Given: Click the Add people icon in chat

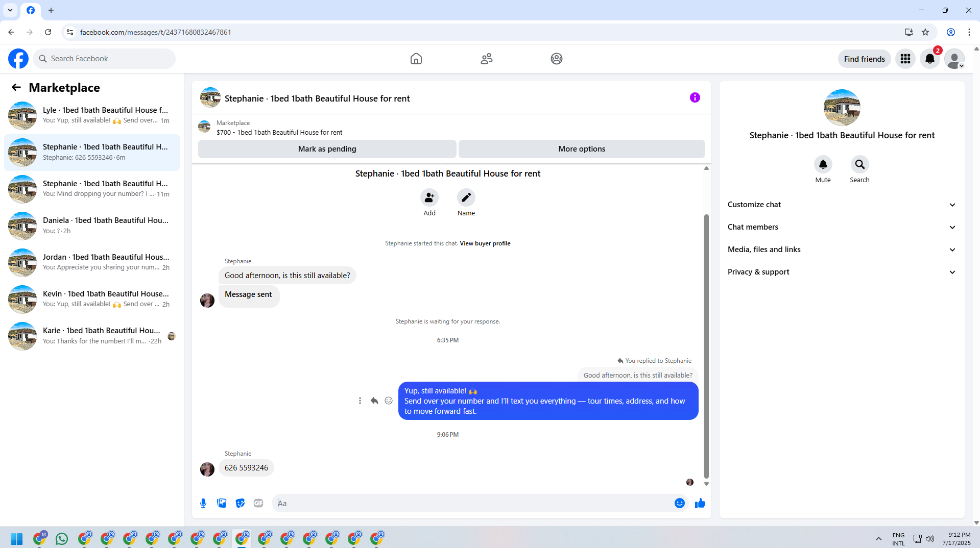Looking at the screenshot, I should (x=429, y=197).
